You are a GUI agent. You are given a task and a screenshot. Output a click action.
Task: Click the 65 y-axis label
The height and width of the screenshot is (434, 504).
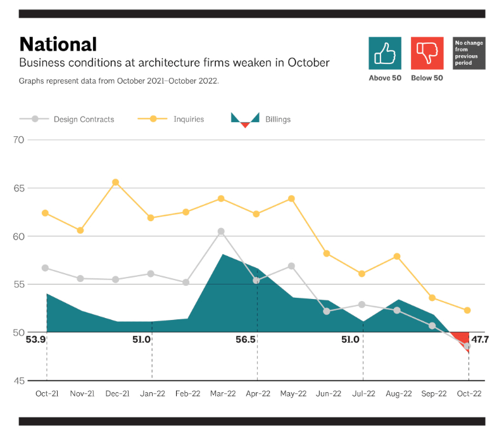18,188
